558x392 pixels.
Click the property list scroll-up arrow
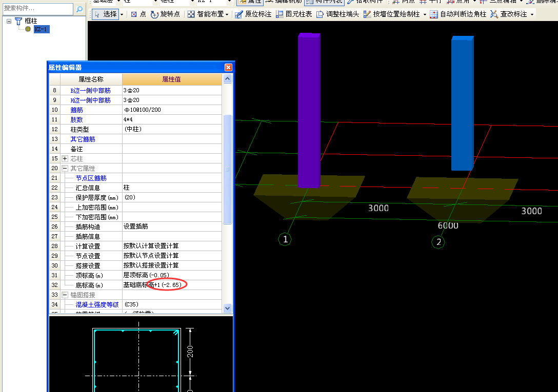click(227, 78)
